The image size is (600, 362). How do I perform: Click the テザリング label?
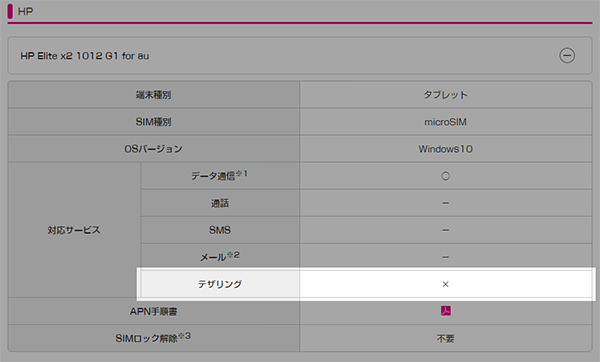coord(220,284)
